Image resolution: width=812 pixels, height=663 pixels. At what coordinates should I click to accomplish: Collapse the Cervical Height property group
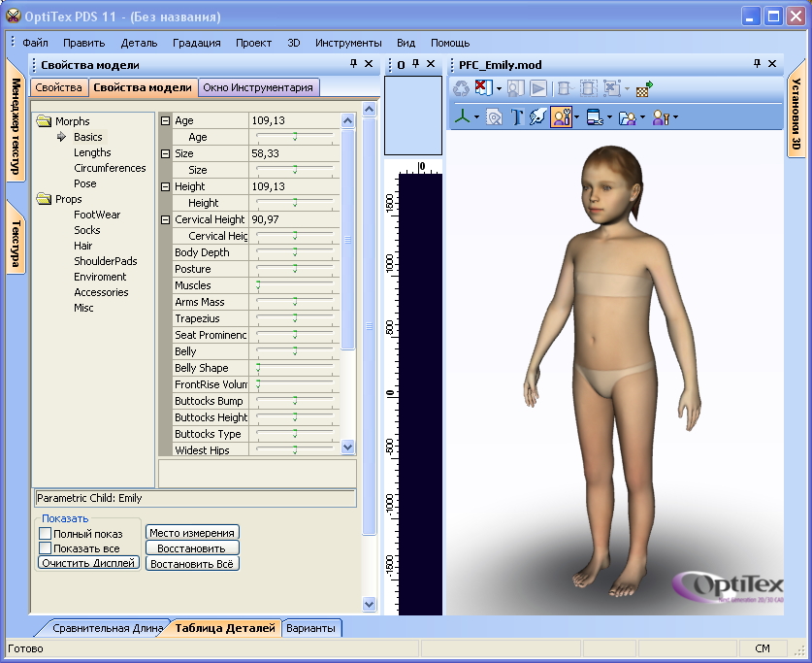pos(165,220)
